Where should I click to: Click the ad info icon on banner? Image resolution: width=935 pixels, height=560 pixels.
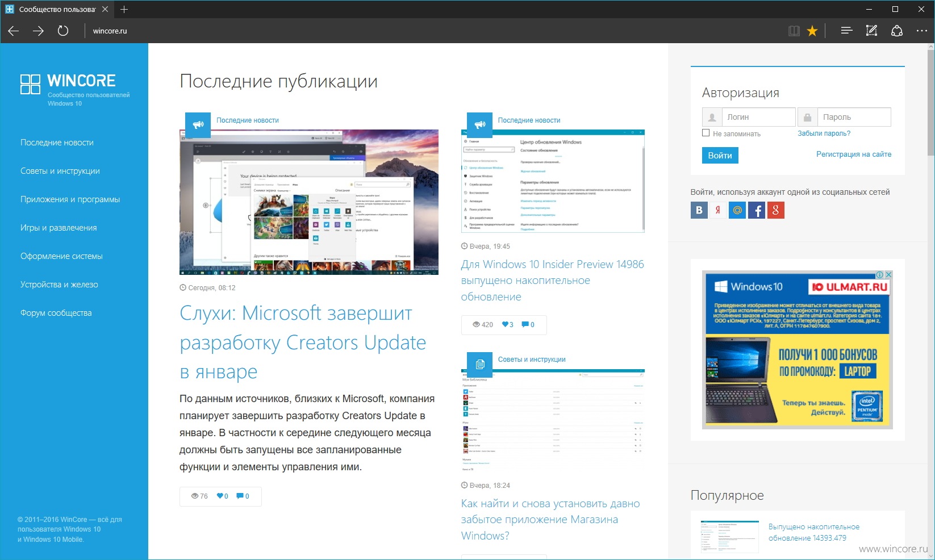pos(879,274)
